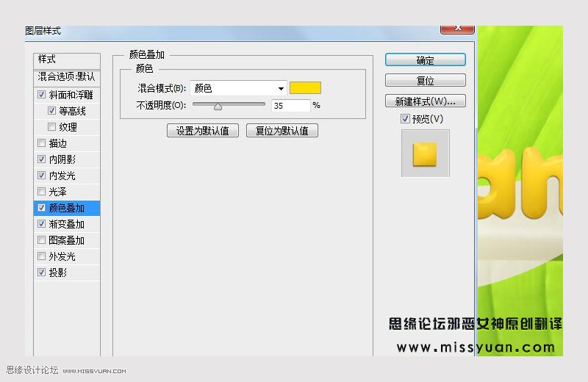The height and width of the screenshot is (382, 588).
Task: Enable the 描边 checkbox
Action: pyautogui.click(x=42, y=143)
